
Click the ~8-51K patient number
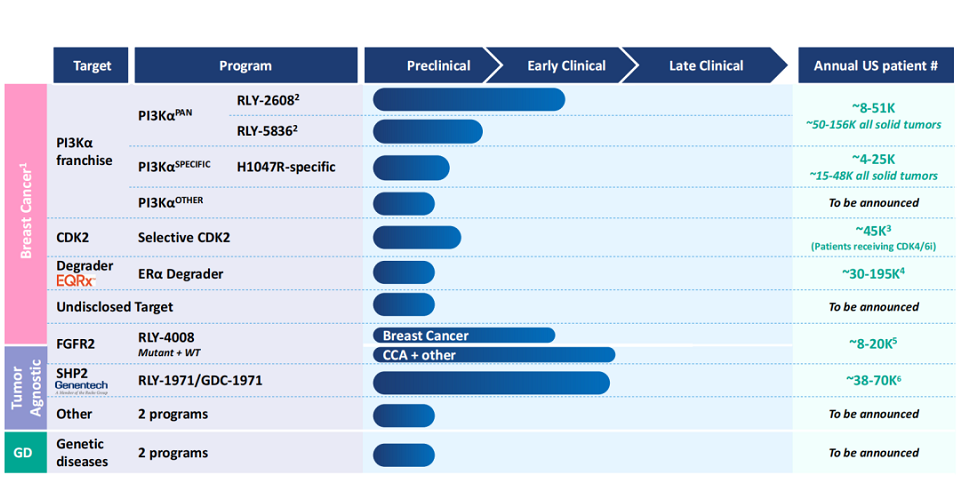tap(873, 108)
